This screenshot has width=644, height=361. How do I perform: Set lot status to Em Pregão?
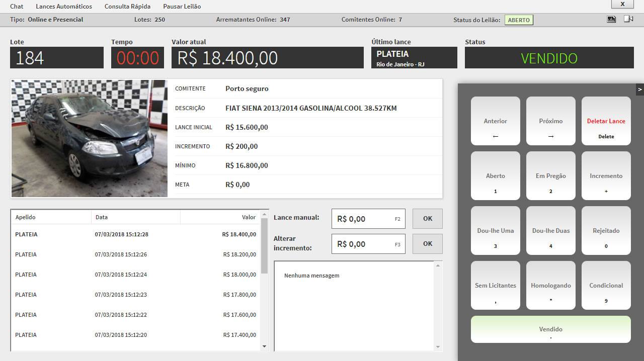tap(550, 176)
